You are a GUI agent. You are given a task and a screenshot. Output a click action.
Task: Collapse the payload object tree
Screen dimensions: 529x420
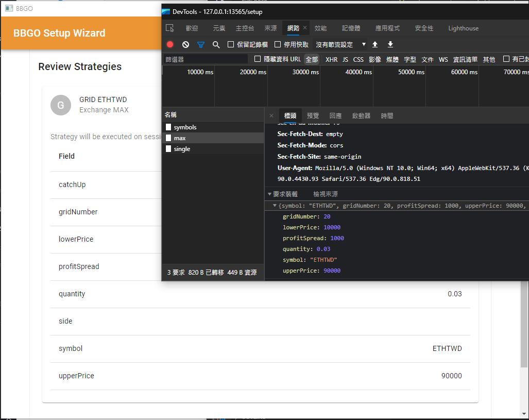click(275, 205)
